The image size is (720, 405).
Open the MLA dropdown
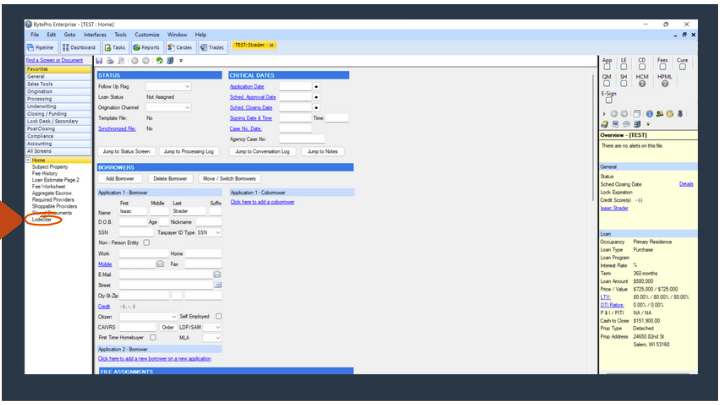pyautogui.click(x=212, y=338)
